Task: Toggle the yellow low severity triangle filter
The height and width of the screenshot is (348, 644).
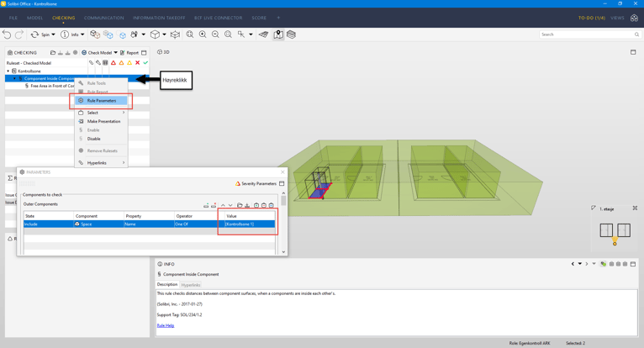Action: pyautogui.click(x=129, y=63)
